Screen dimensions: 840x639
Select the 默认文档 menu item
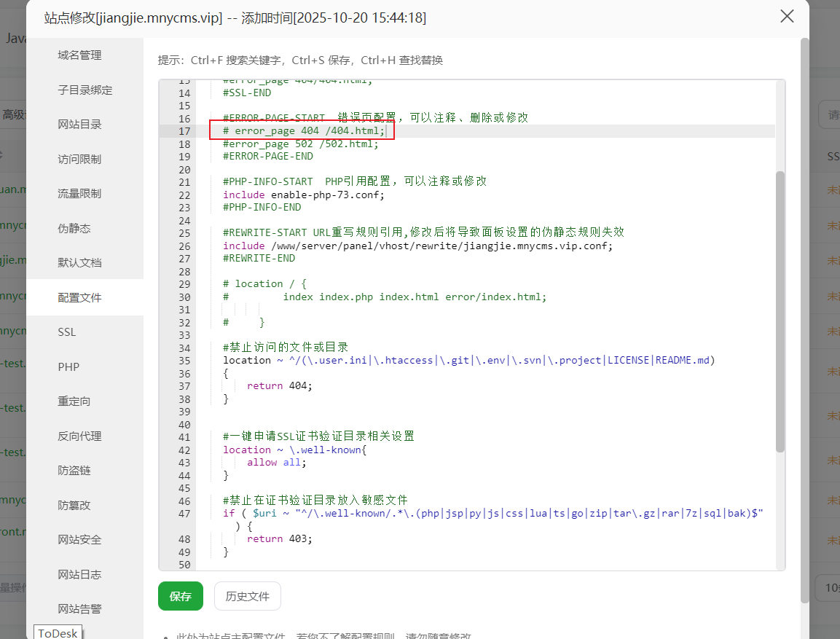[79, 263]
